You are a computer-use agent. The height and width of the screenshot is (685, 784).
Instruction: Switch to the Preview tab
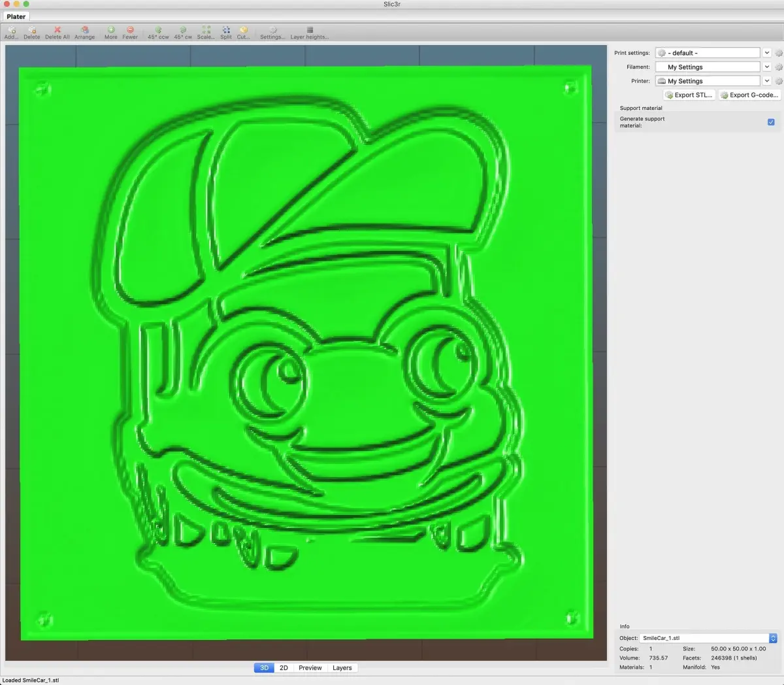pos(310,668)
